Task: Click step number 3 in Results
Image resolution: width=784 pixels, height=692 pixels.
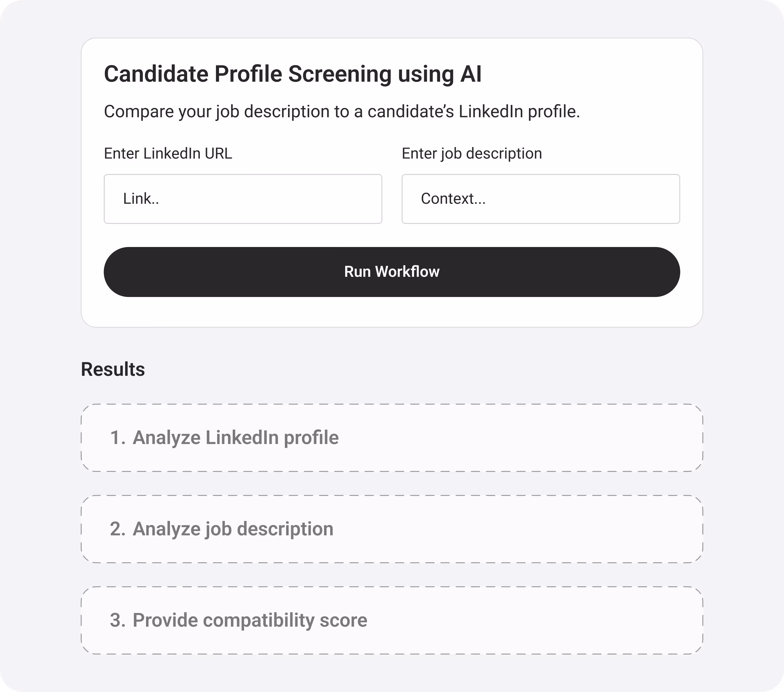Action: (117, 620)
